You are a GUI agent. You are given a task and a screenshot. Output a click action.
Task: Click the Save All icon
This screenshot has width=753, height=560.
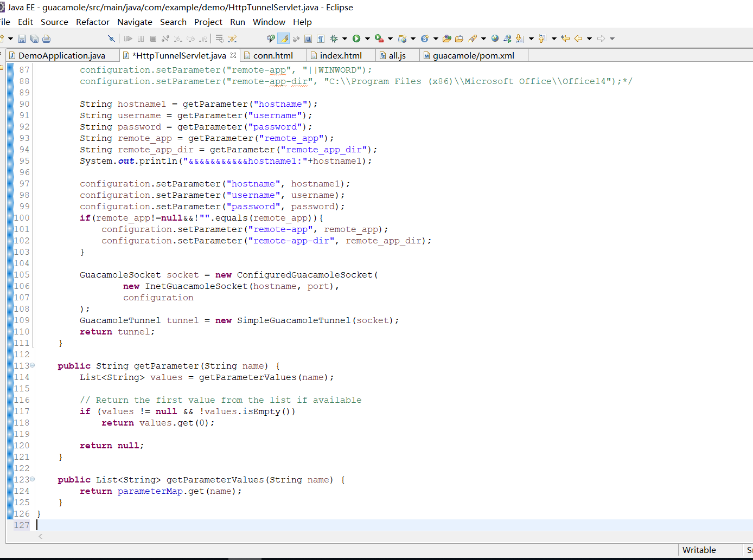(x=34, y=38)
